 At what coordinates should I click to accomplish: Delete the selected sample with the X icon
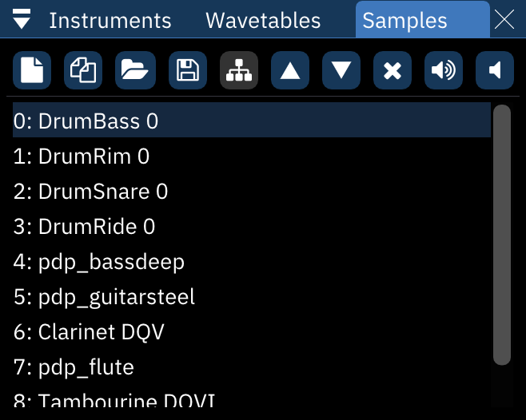393,70
